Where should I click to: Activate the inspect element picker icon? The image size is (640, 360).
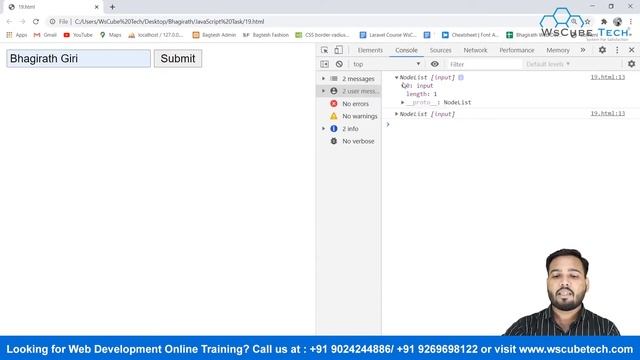point(324,50)
